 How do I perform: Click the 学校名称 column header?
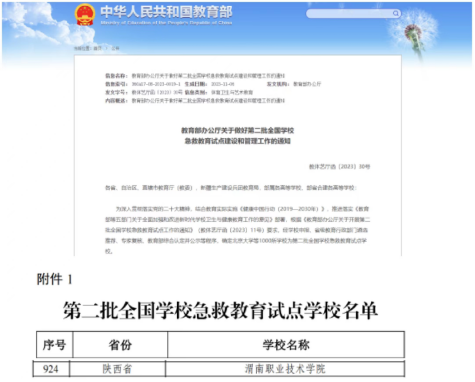point(286,345)
